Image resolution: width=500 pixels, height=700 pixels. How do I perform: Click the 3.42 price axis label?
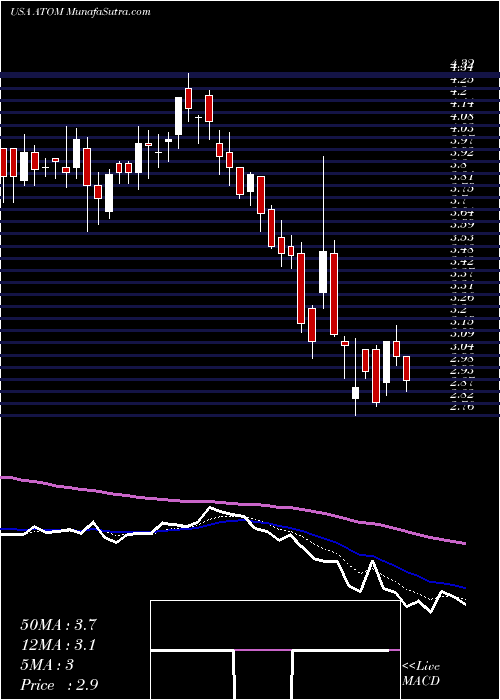[x=461, y=262]
